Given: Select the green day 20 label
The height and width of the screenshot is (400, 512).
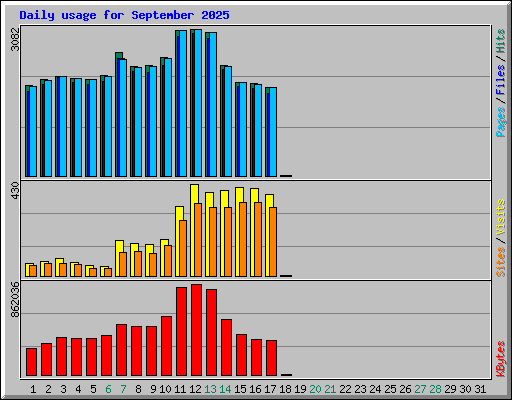Looking at the screenshot, I should (315, 389).
